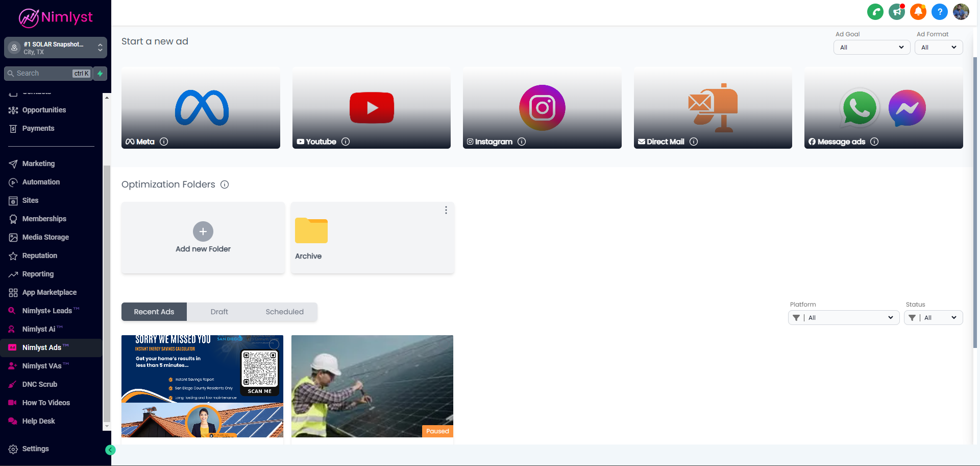Show info for Direct Mail

tap(694, 142)
